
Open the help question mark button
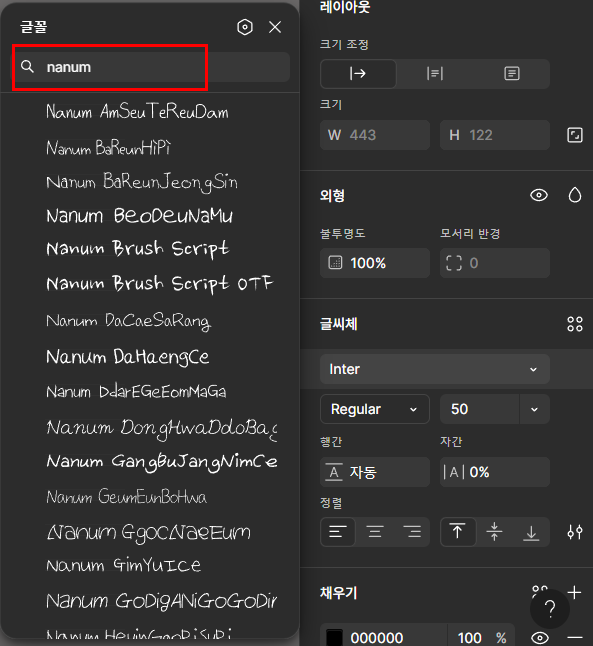click(550, 609)
